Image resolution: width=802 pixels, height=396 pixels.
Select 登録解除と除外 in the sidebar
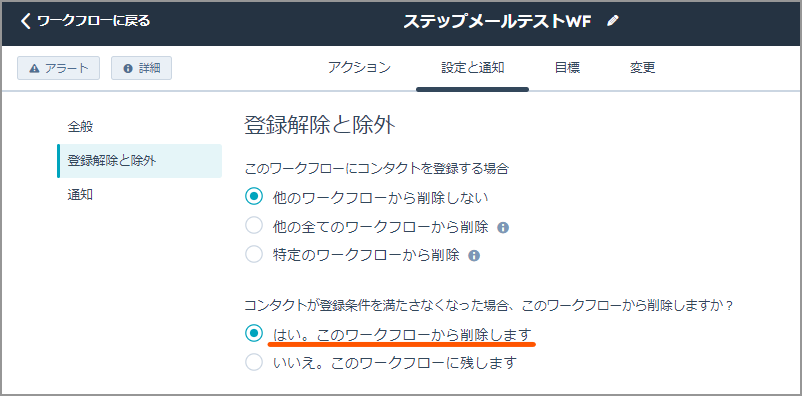140,161
